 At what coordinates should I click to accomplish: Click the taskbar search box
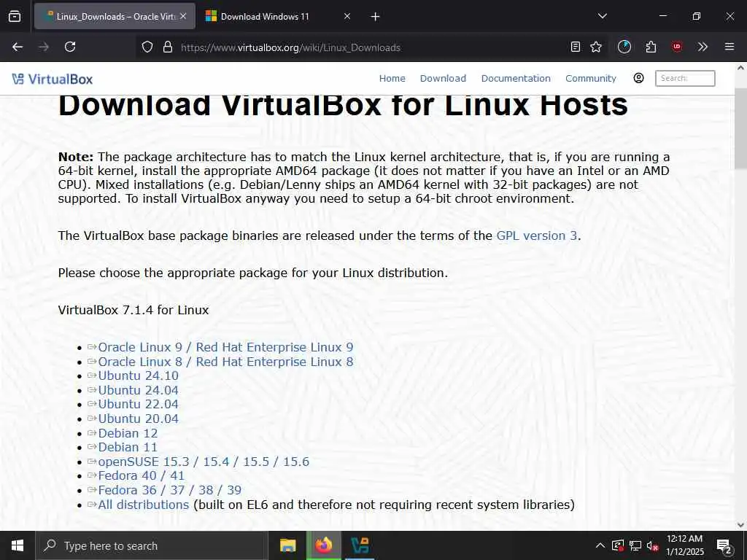152,545
